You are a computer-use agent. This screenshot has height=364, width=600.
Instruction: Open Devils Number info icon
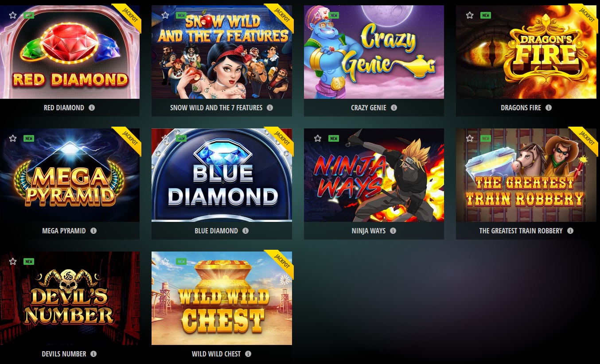94,354
